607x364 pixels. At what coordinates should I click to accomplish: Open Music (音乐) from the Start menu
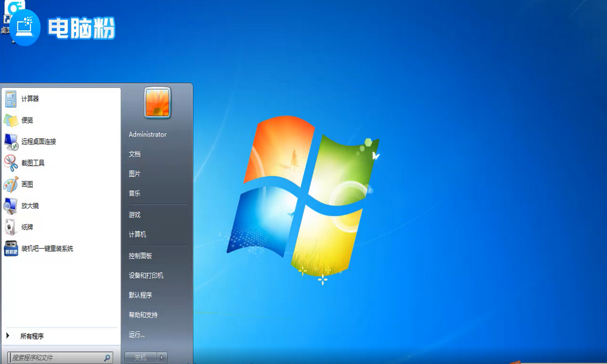coord(135,194)
